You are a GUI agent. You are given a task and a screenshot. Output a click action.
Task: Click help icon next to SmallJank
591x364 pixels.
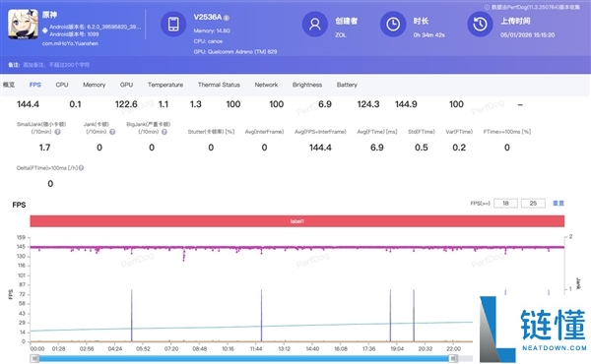pyautogui.click(x=57, y=132)
